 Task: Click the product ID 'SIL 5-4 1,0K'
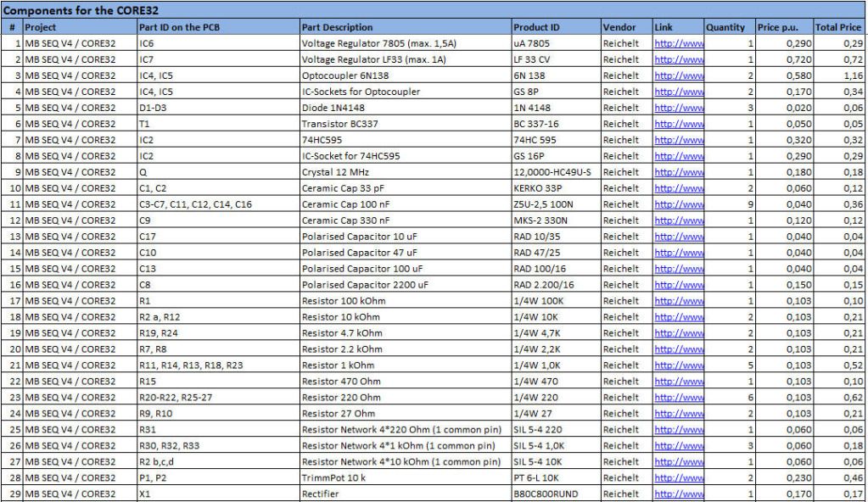557,444
